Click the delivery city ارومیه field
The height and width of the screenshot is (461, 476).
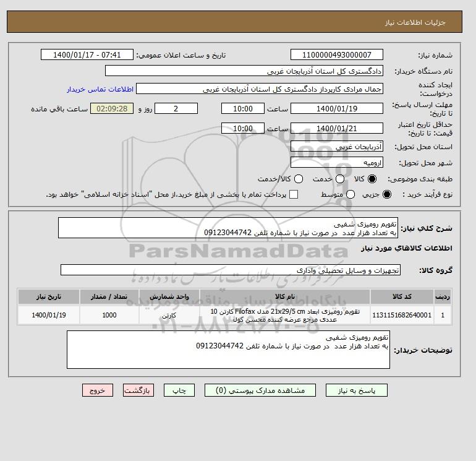(x=337, y=162)
